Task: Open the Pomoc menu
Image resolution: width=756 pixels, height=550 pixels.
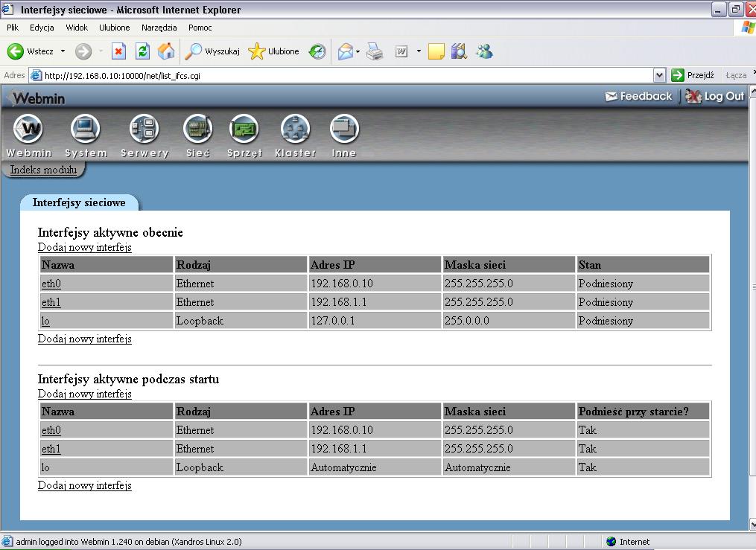Action: click(200, 28)
